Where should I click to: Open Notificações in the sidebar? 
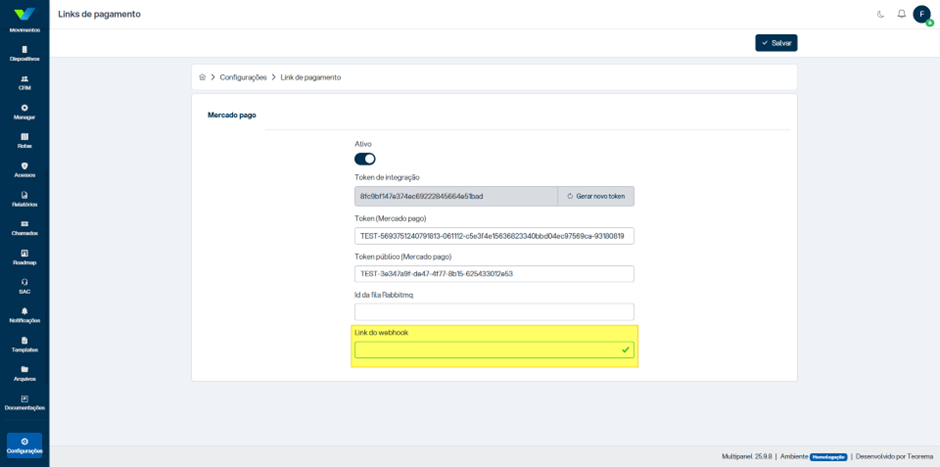[x=25, y=315]
